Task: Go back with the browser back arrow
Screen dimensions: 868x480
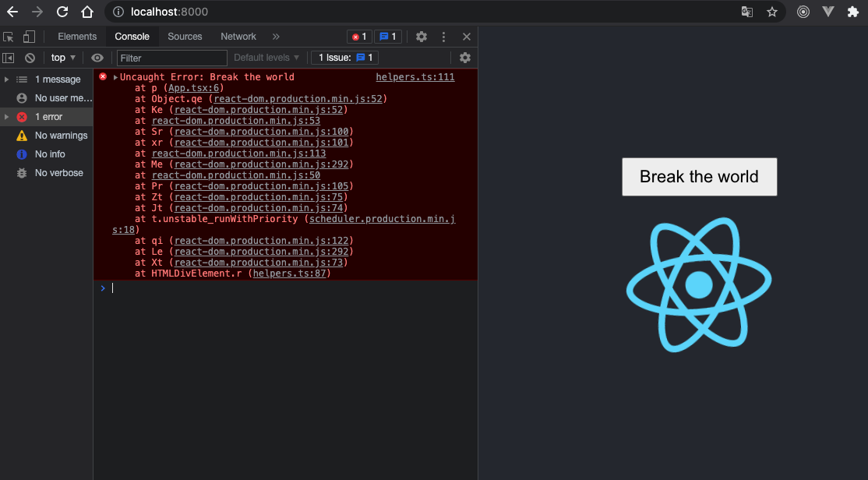Action: 12,12
